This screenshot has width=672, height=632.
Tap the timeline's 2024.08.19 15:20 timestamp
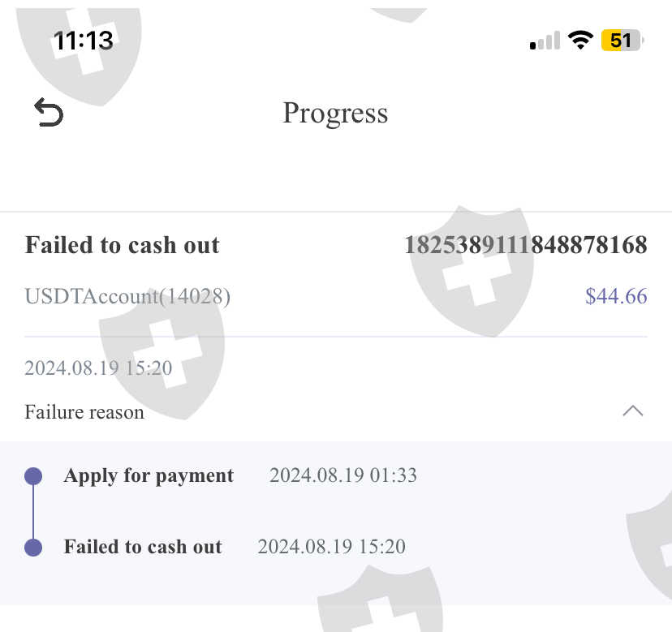tap(331, 547)
